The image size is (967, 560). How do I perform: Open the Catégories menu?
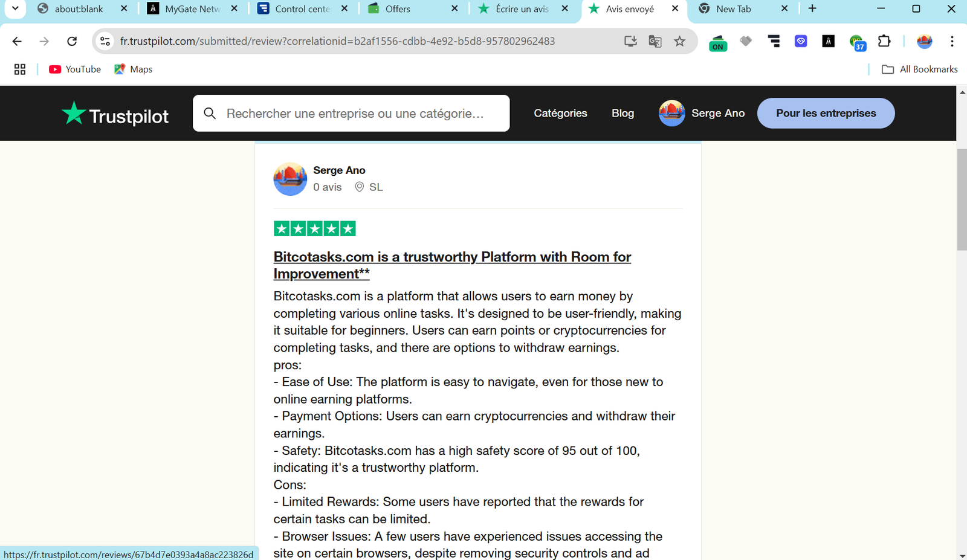(x=560, y=114)
